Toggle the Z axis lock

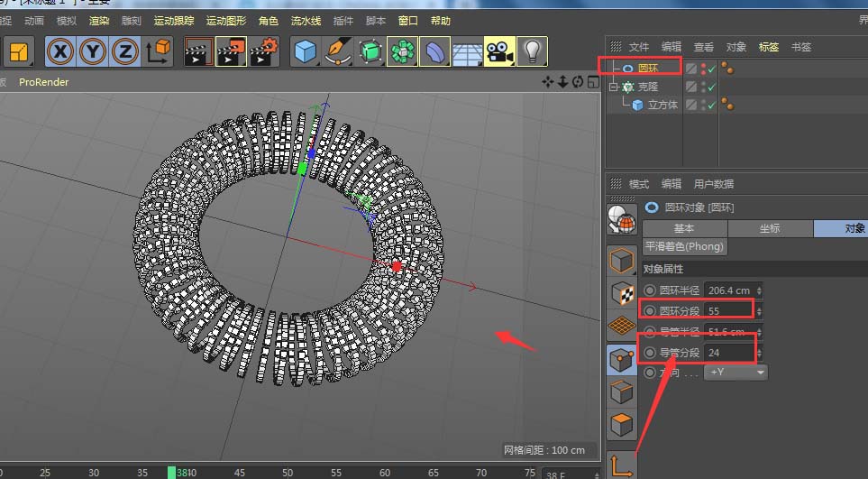[x=124, y=52]
